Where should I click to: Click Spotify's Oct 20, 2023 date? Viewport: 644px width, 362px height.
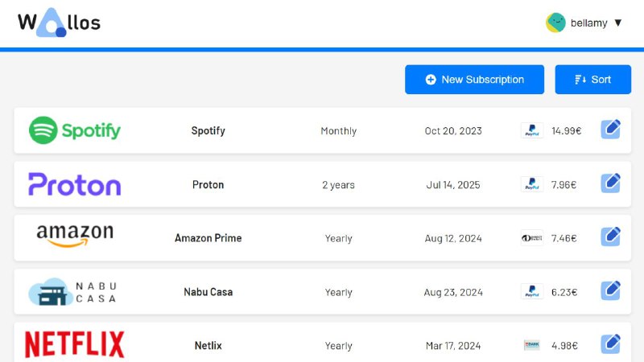[x=453, y=131]
